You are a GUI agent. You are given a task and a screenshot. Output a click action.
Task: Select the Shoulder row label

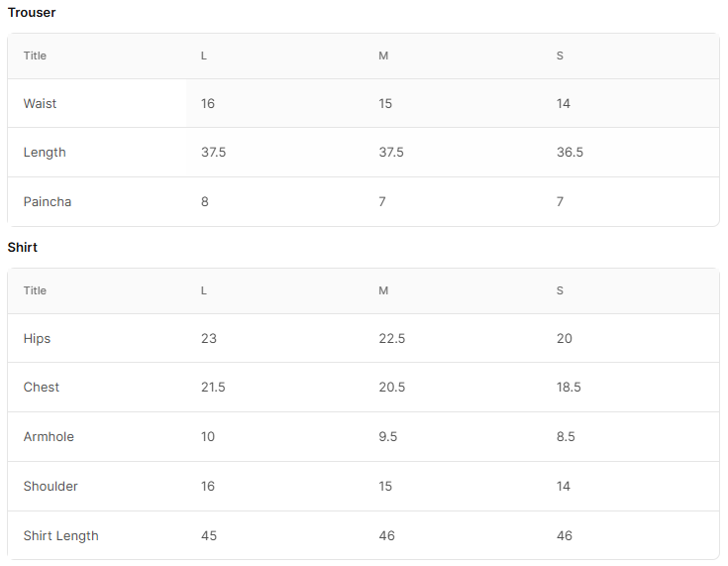(51, 486)
